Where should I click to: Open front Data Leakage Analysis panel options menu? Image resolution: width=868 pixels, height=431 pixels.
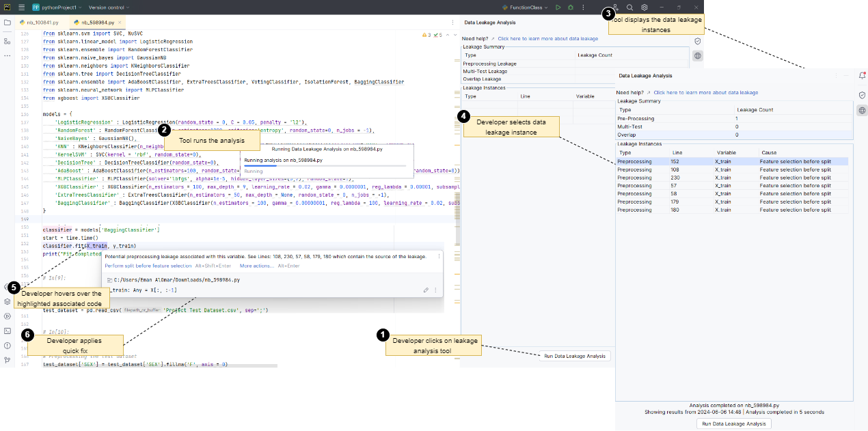[835, 75]
